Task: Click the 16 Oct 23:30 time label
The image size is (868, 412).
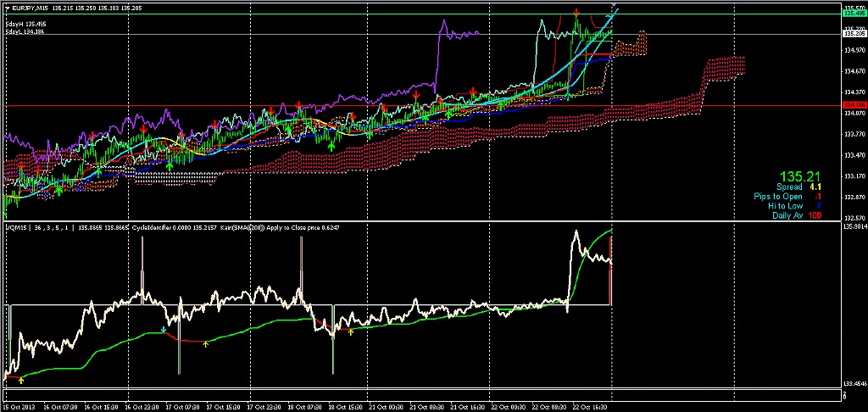Action: pyautogui.click(x=142, y=407)
